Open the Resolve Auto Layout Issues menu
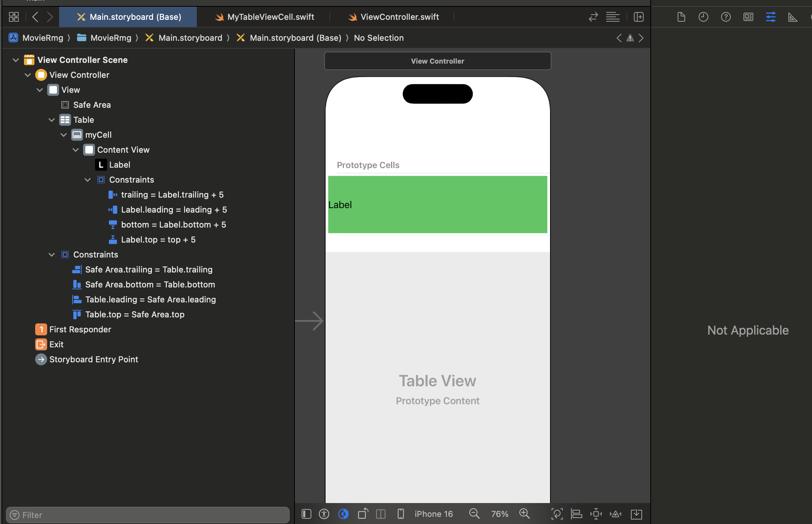 [x=616, y=514]
